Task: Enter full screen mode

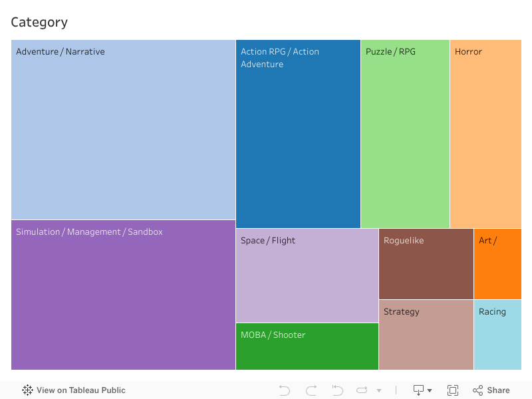Action: click(x=453, y=390)
